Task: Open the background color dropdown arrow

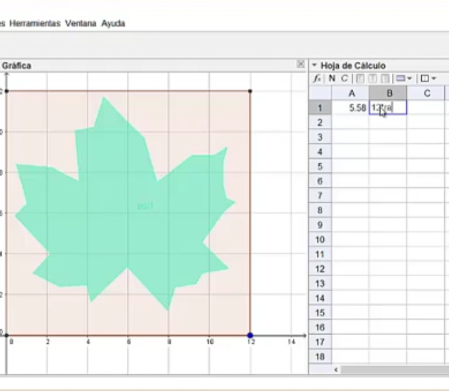Action: coord(410,79)
